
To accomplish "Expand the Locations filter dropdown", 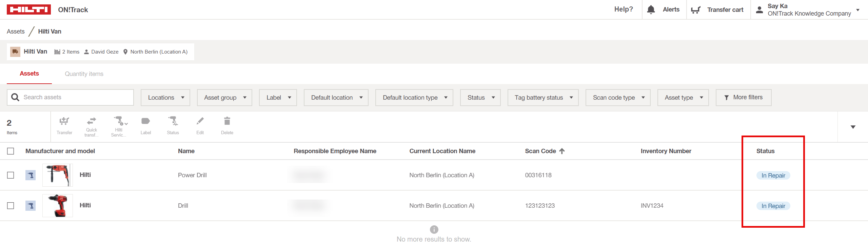I will point(165,98).
